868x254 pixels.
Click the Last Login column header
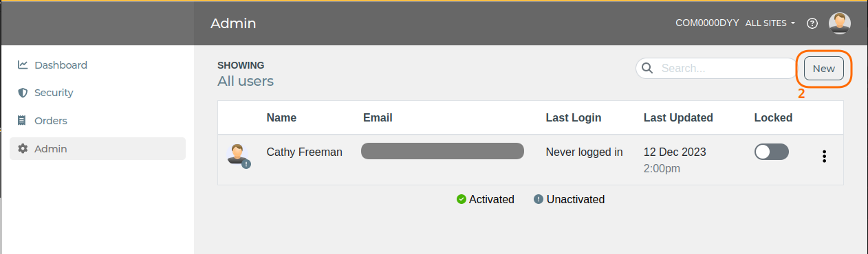(574, 118)
